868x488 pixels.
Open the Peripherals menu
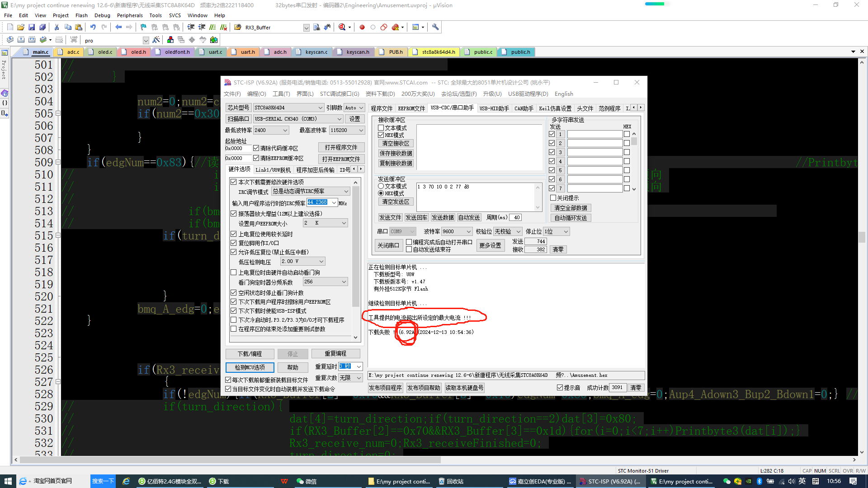[x=129, y=15]
